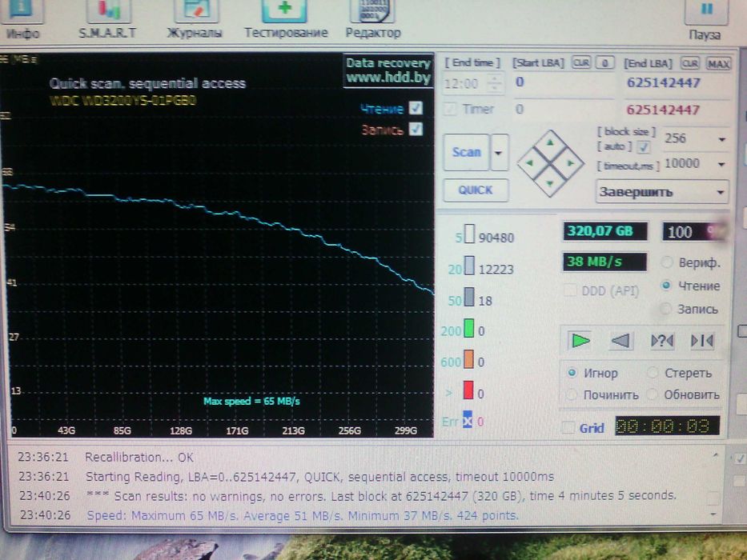Click the End time spinner arrows
The width and height of the screenshot is (747, 560).
[495, 83]
